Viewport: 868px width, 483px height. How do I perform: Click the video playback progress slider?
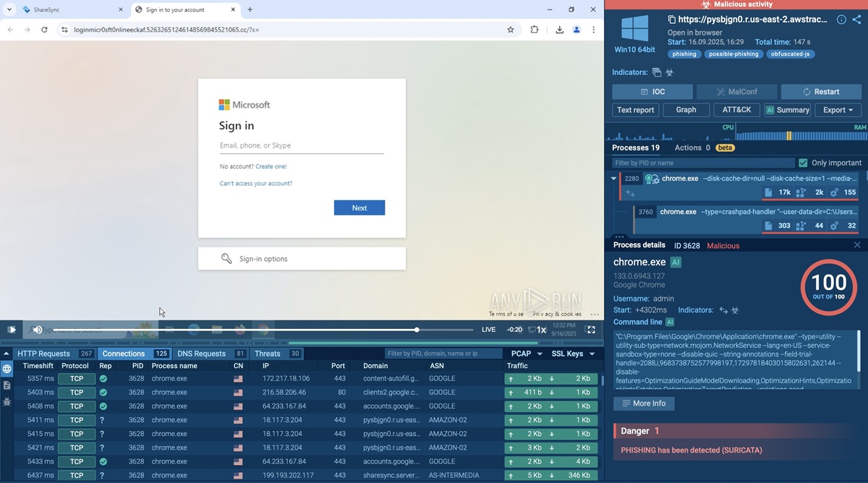pyautogui.click(x=289, y=330)
